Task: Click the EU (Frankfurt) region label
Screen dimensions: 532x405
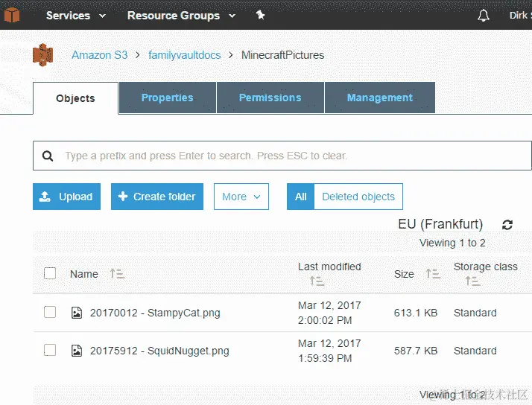Action: (x=440, y=224)
